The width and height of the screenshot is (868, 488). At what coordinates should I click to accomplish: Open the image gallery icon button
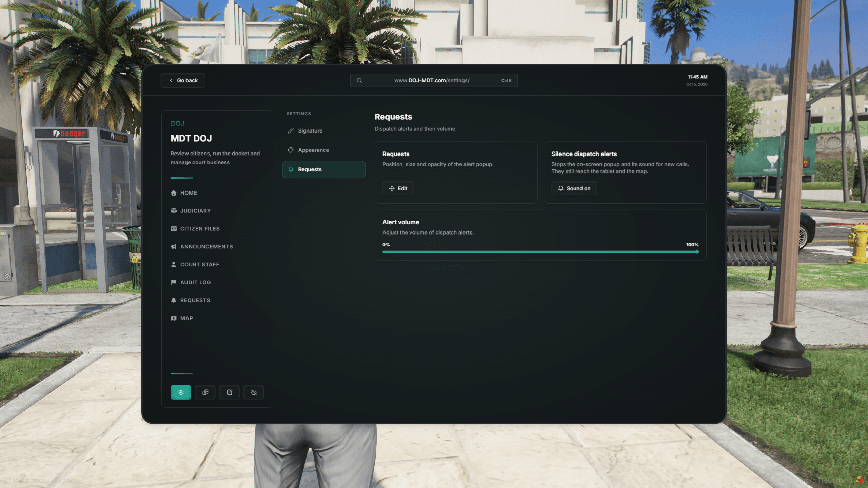click(205, 392)
